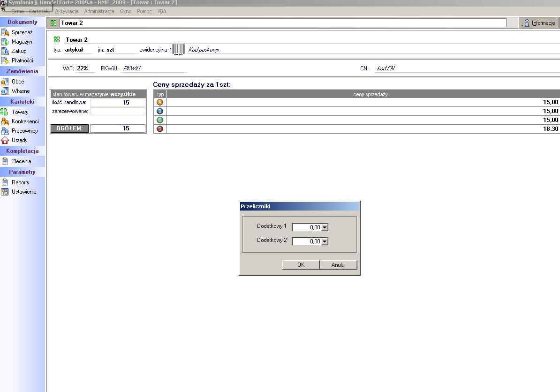Click the kod CN field
This screenshot has height=392, width=560.
(467, 68)
